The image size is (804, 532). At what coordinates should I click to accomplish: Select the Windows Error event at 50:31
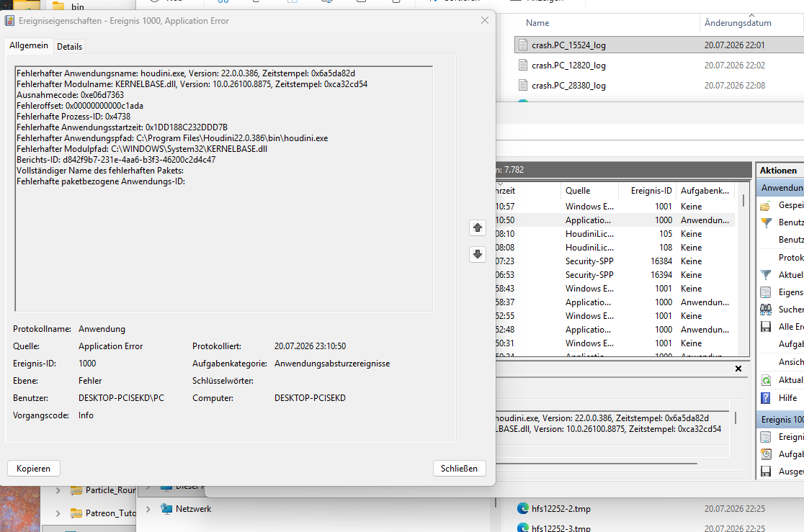(615, 343)
